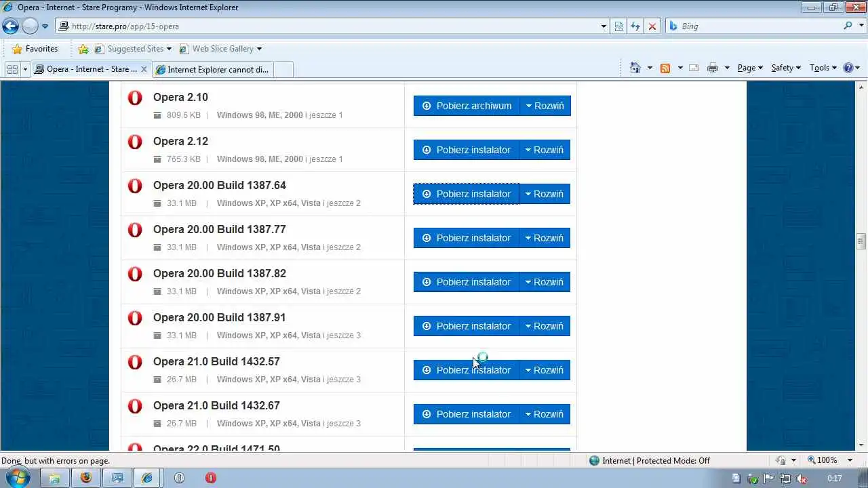Click the Opera logo beside Opera 20.00 Build 1387.82
This screenshot has width=868, height=488.
click(x=135, y=274)
